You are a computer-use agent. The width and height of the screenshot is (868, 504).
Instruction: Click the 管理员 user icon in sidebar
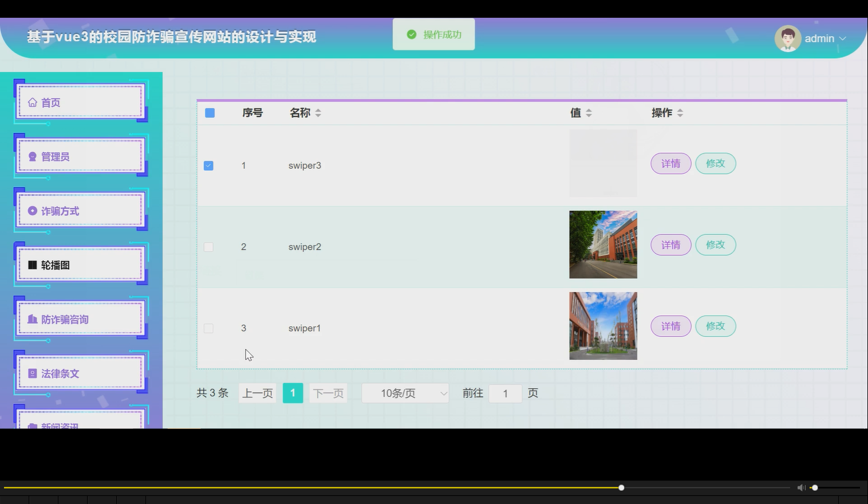pos(32,156)
